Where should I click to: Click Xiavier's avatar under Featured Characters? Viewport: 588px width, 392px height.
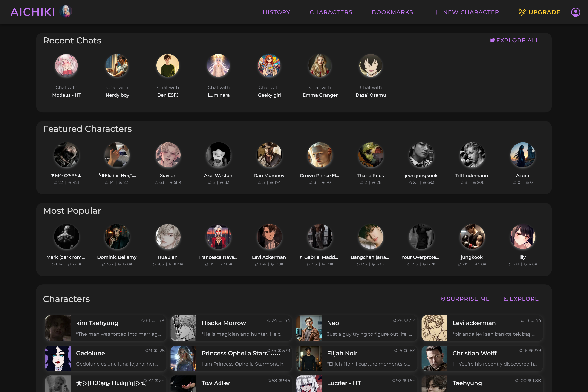click(168, 155)
